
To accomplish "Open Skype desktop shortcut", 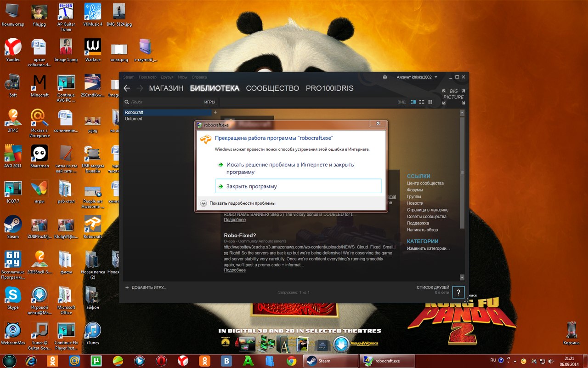I will [13, 298].
